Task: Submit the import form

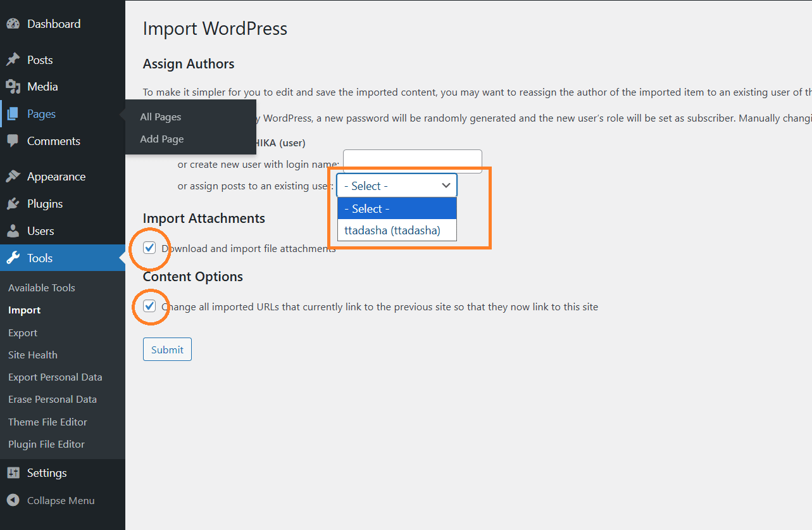Action: point(167,350)
